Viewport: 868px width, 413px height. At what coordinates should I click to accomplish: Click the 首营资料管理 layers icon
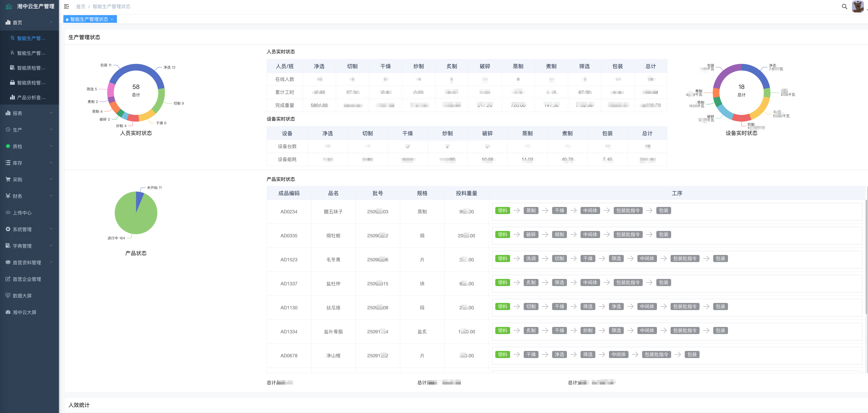click(8, 262)
